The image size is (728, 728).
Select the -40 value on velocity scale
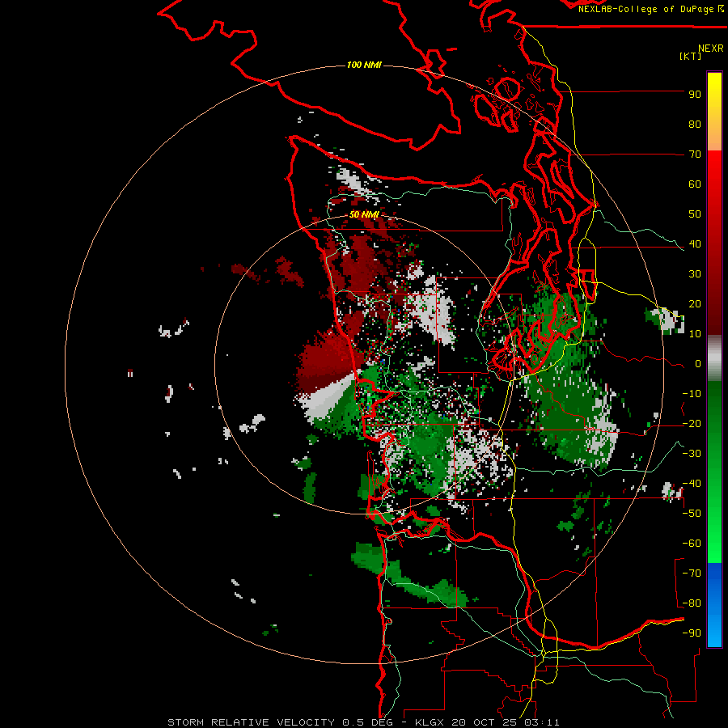(692, 484)
